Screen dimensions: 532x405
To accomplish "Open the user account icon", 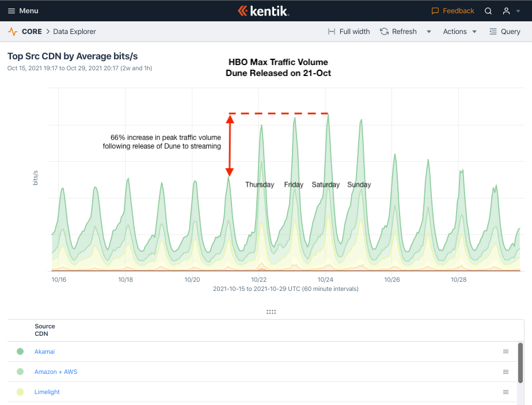I will point(506,11).
